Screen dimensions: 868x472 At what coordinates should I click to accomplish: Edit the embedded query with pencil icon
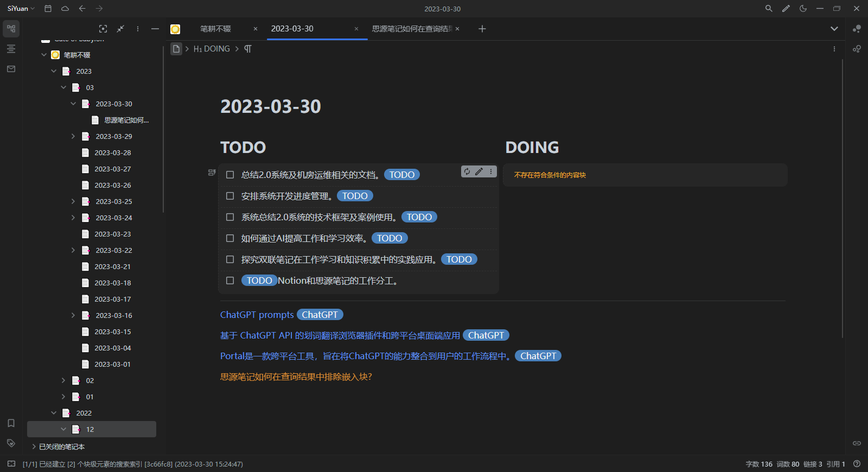pyautogui.click(x=479, y=171)
